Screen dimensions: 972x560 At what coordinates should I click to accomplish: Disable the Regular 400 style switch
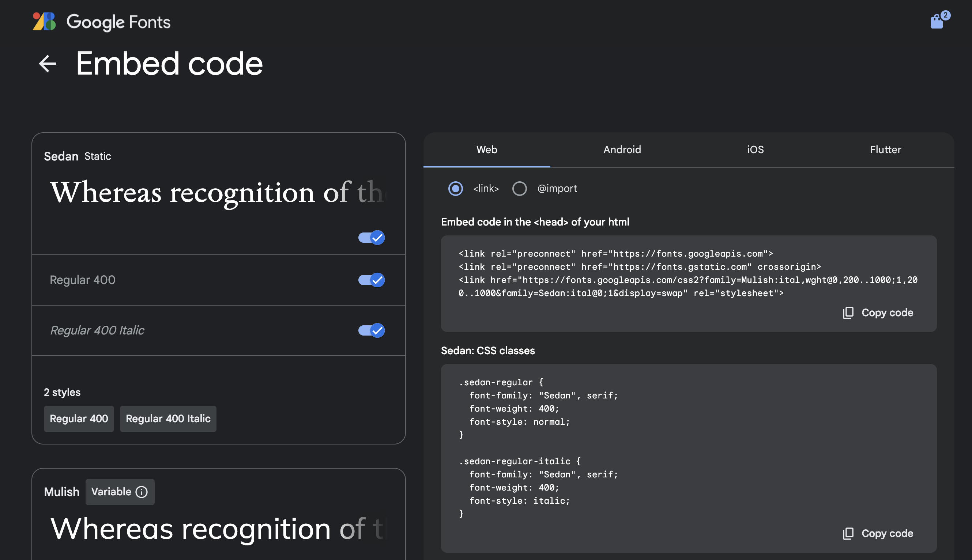[x=371, y=280]
